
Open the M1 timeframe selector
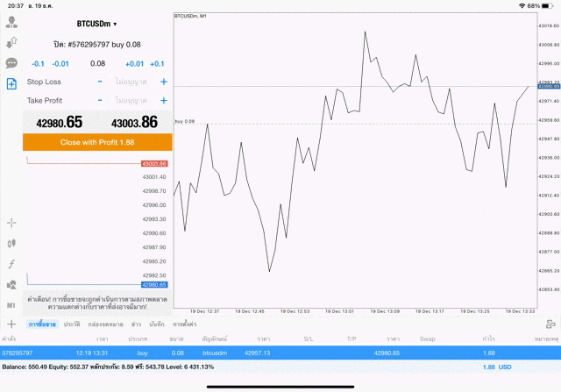click(11, 304)
